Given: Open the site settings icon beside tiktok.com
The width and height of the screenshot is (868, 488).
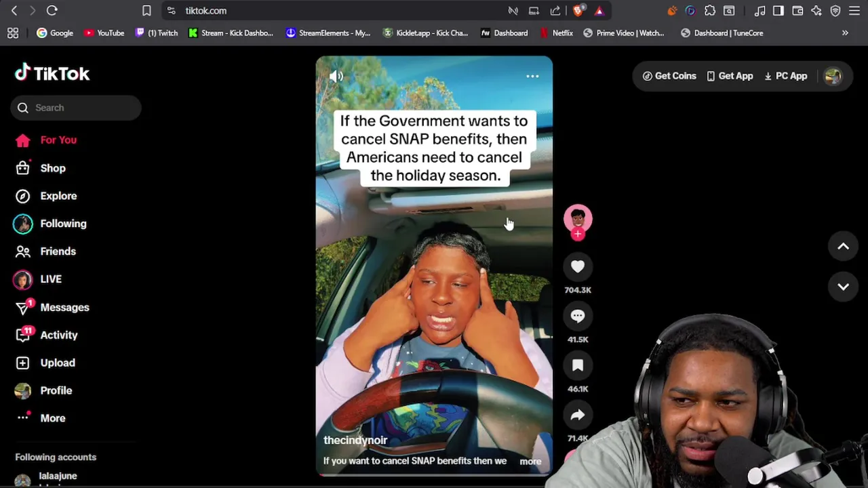Looking at the screenshot, I should 171,11.
